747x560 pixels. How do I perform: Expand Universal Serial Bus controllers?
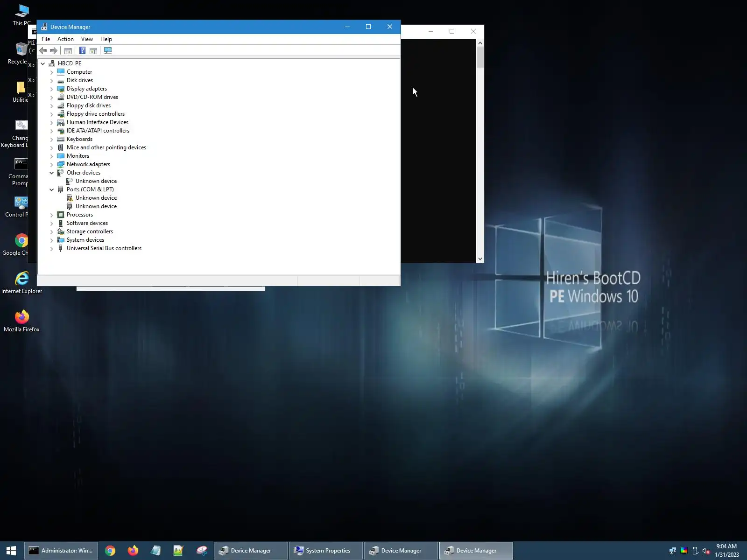[52, 248]
